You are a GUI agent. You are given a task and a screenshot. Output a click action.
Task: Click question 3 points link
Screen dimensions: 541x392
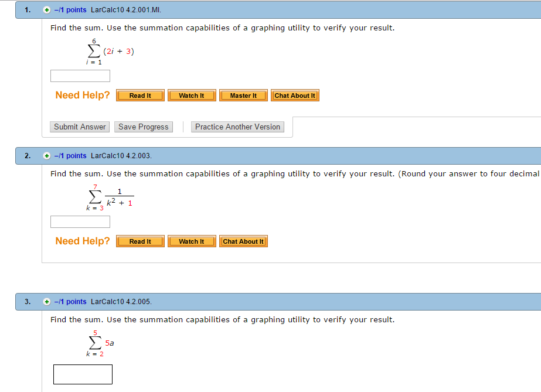coord(70,302)
